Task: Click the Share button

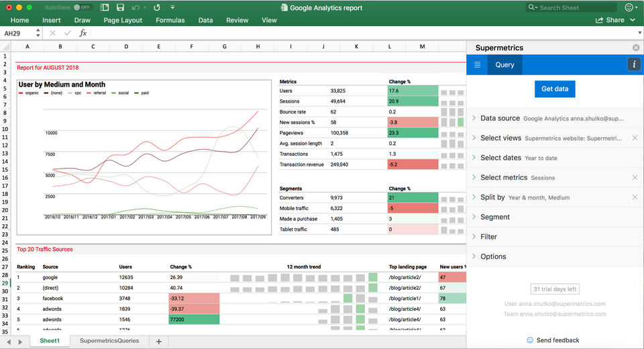Action: [x=610, y=20]
